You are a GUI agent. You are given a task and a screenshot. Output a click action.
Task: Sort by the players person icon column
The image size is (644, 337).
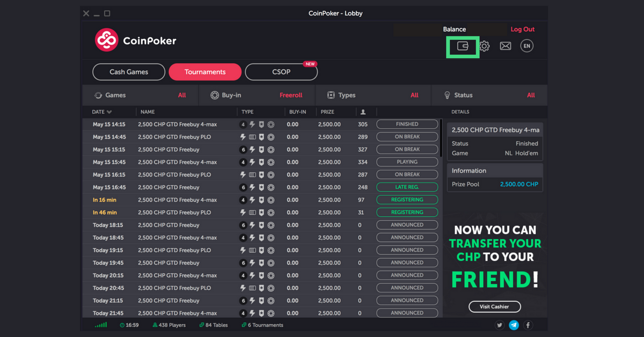(x=363, y=112)
